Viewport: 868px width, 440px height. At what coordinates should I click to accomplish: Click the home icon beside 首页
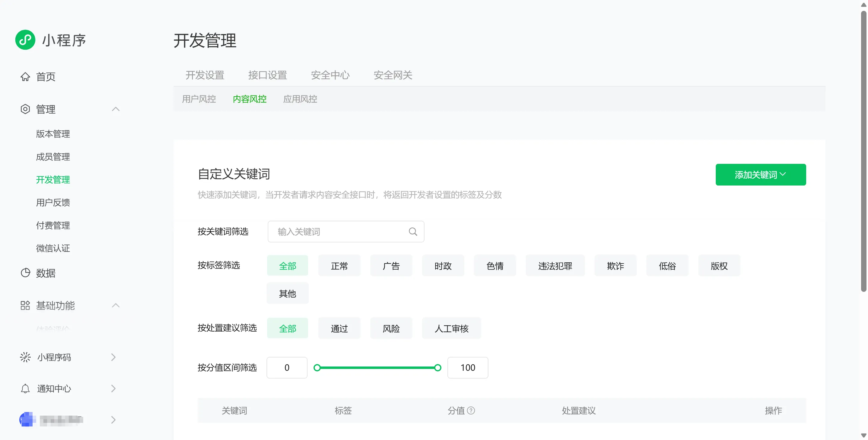tap(25, 77)
